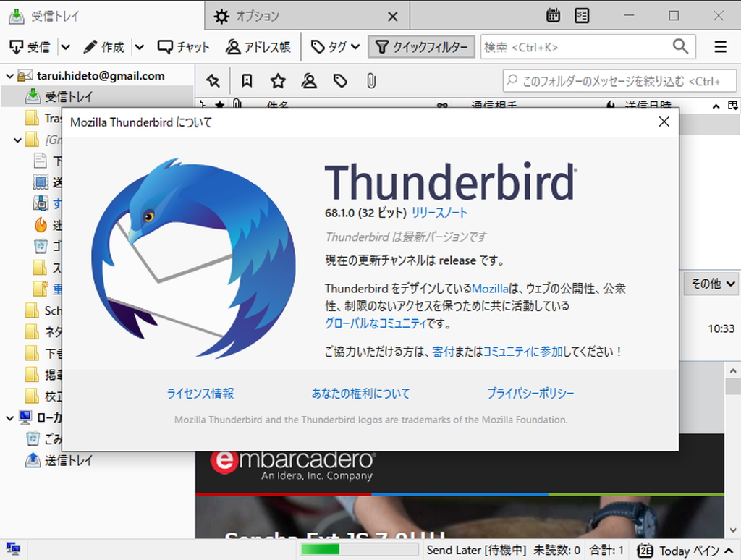Open the プライバシーポリシー link
This screenshot has height=560, width=741.
(x=530, y=392)
